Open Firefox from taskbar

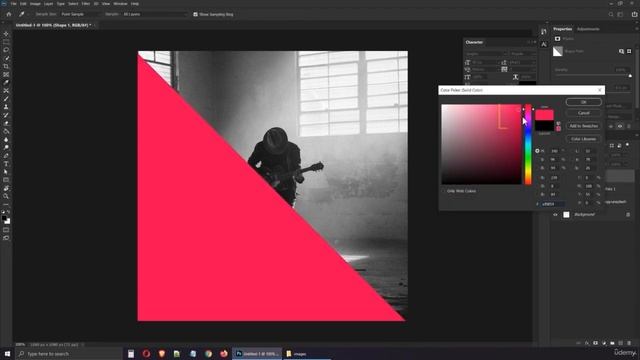(x=224, y=354)
